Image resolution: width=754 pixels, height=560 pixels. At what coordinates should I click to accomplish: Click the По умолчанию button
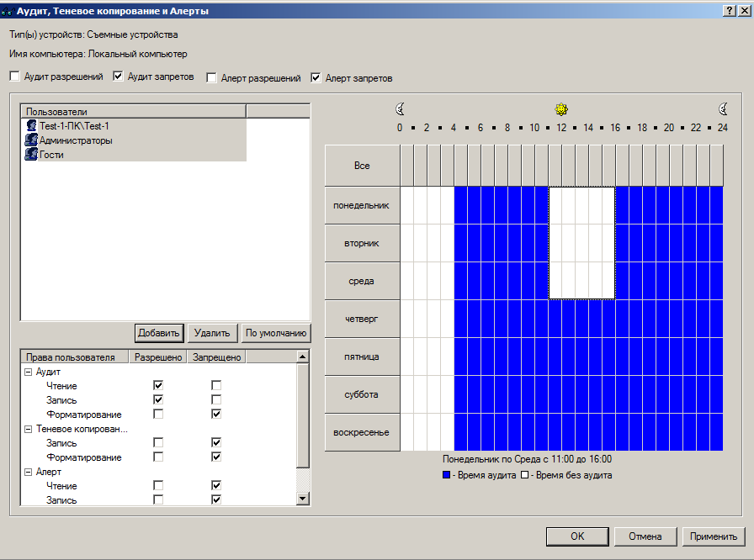click(276, 333)
